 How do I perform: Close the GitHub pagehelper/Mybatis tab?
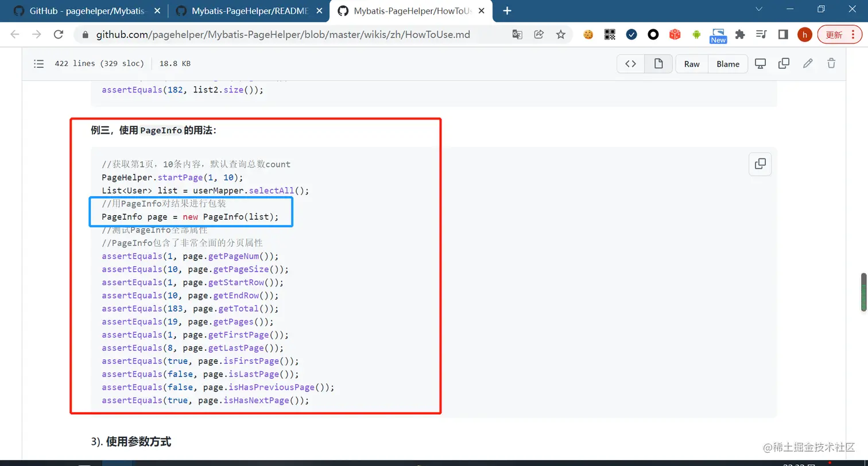pos(157,11)
